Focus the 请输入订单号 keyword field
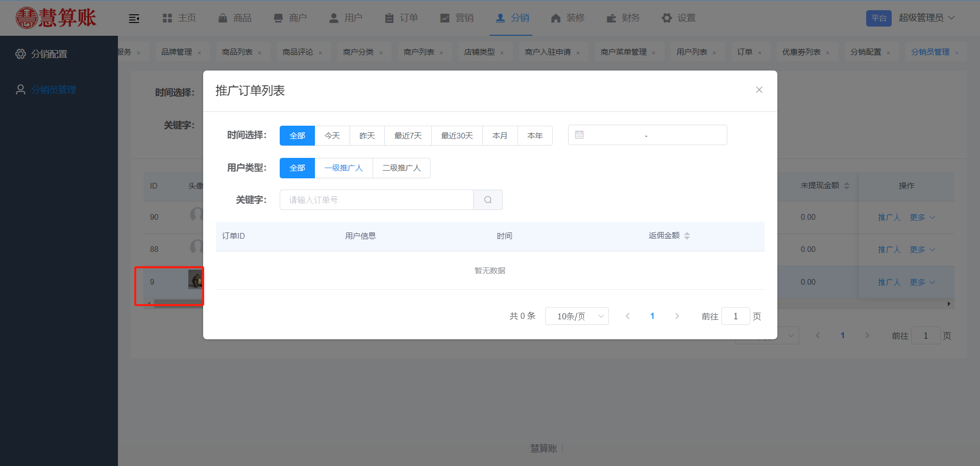This screenshot has width=980, height=466. 376,200
